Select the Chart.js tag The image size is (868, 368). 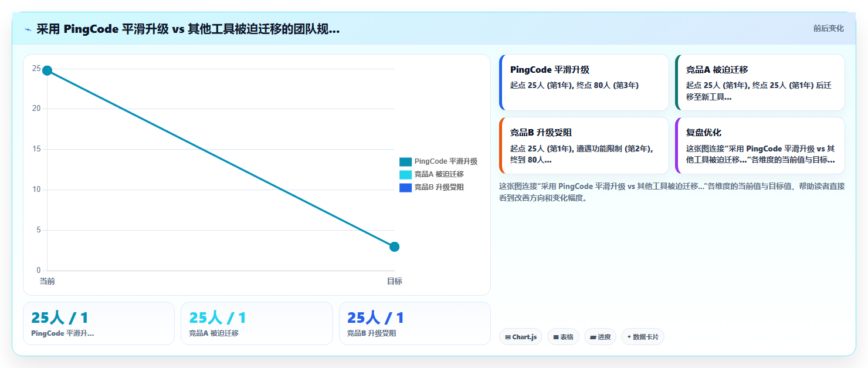[521, 337]
